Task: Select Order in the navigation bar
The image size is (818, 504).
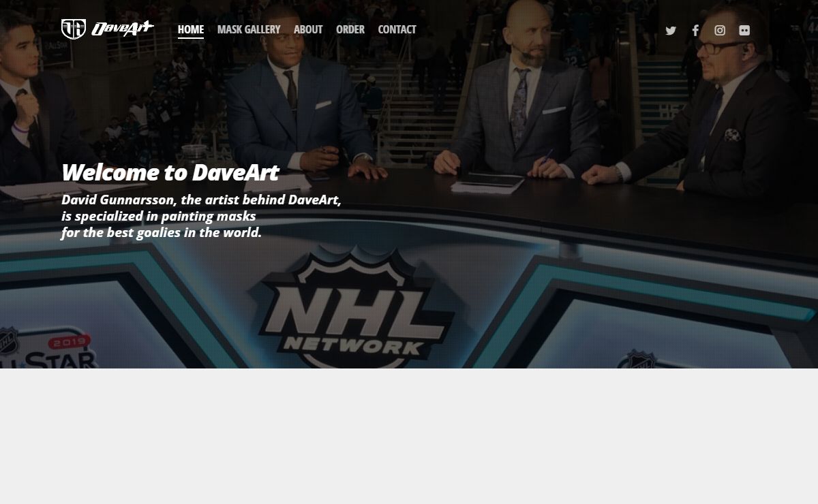Action: [x=350, y=29]
